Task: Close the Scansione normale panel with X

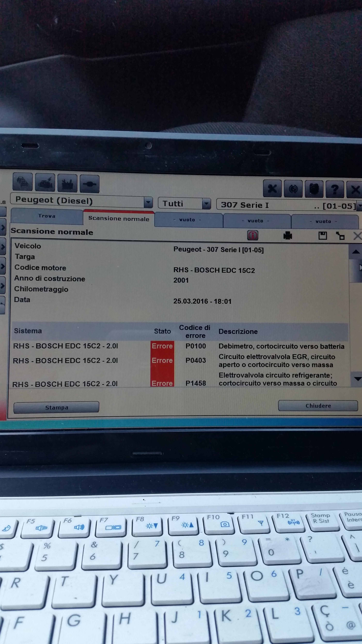Action: (x=358, y=236)
